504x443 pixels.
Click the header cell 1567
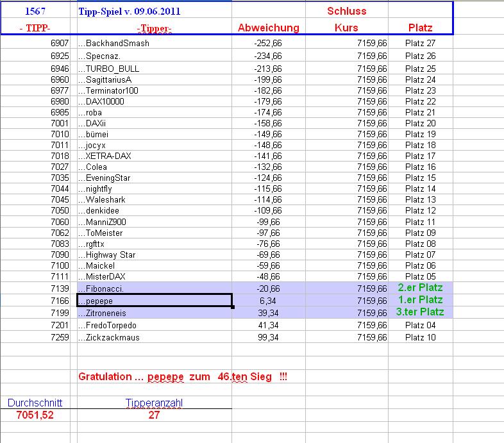pyautogui.click(x=35, y=11)
